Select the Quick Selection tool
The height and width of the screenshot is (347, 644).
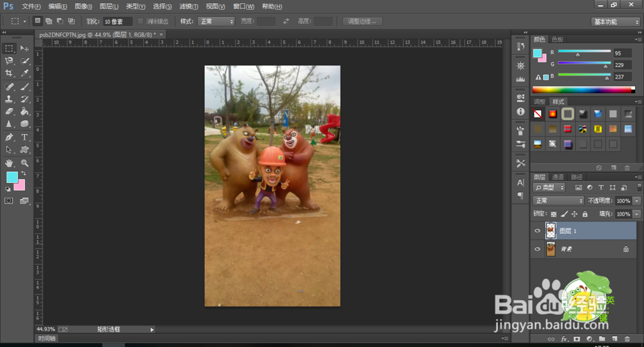[24, 61]
